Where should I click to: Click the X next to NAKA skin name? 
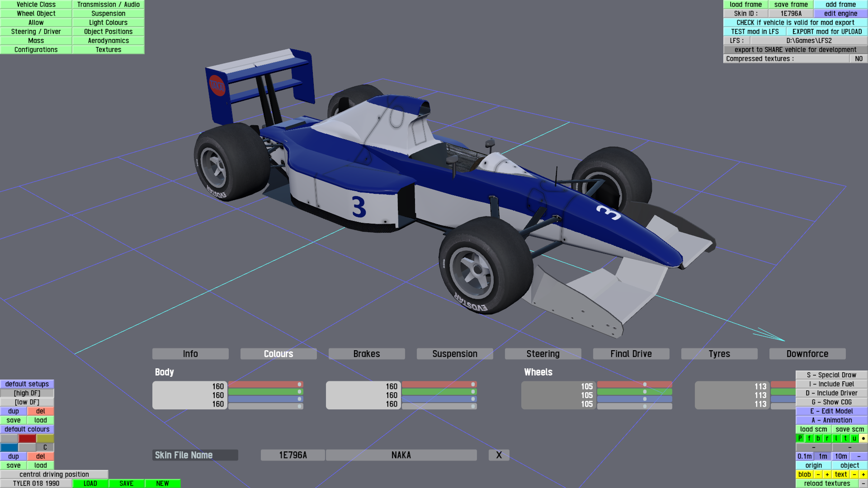(x=499, y=455)
